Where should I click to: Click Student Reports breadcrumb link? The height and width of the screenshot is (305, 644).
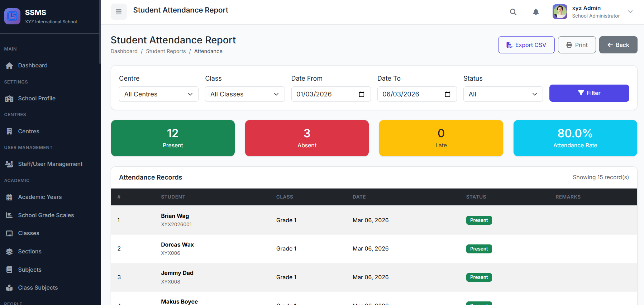pyautogui.click(x=166, y=51)
